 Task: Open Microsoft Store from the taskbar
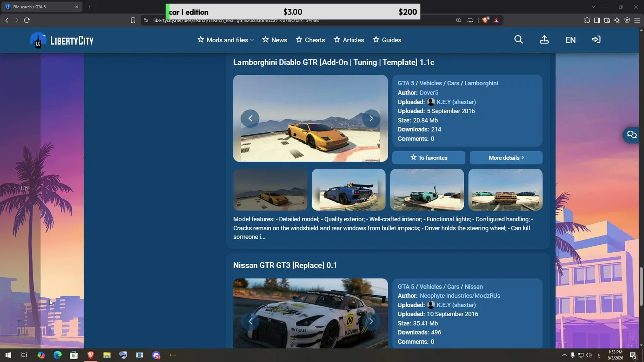[x=74, y=355]
